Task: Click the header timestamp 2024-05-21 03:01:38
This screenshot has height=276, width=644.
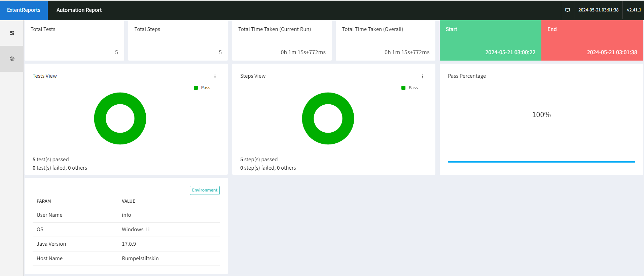Action: (x=598, y=10)
